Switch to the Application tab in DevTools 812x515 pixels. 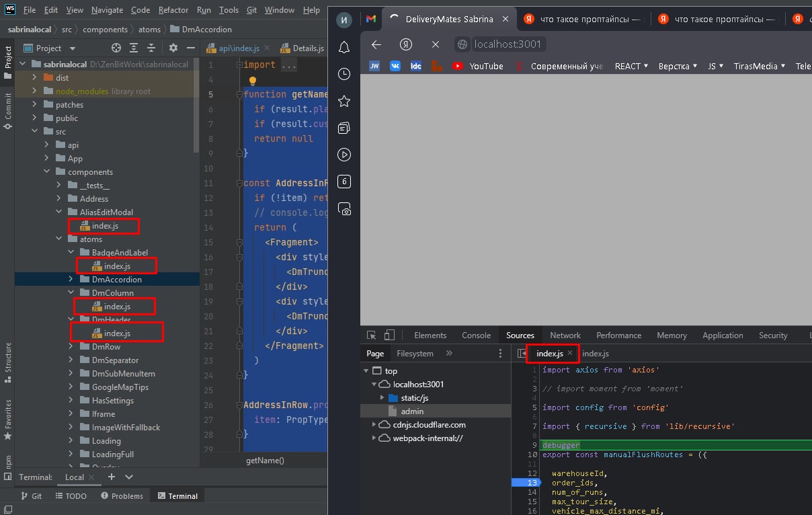coord(723,335)
